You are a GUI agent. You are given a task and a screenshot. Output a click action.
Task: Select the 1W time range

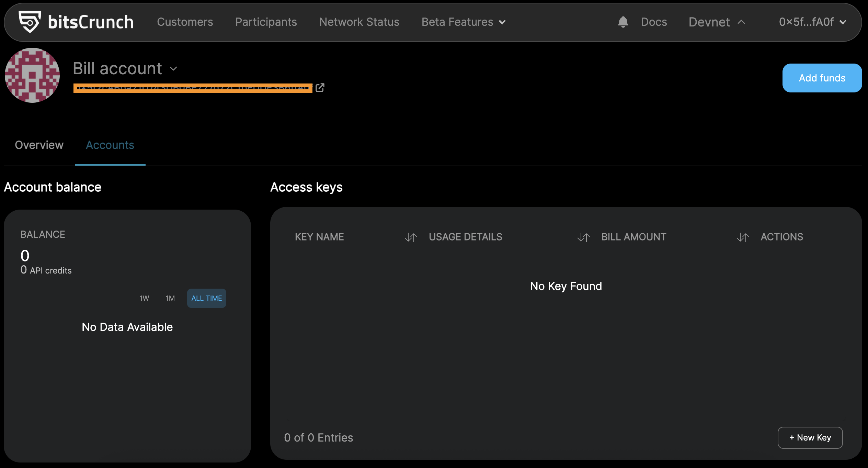point(144,298)
